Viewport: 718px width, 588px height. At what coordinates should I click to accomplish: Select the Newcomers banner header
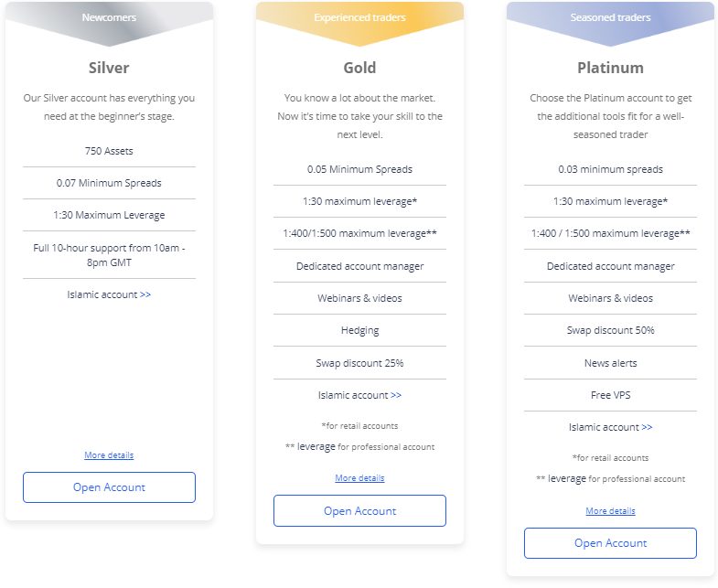109,17
